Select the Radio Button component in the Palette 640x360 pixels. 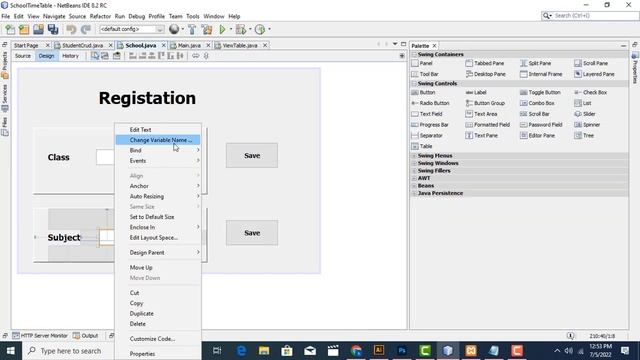[x=430, y=103]
